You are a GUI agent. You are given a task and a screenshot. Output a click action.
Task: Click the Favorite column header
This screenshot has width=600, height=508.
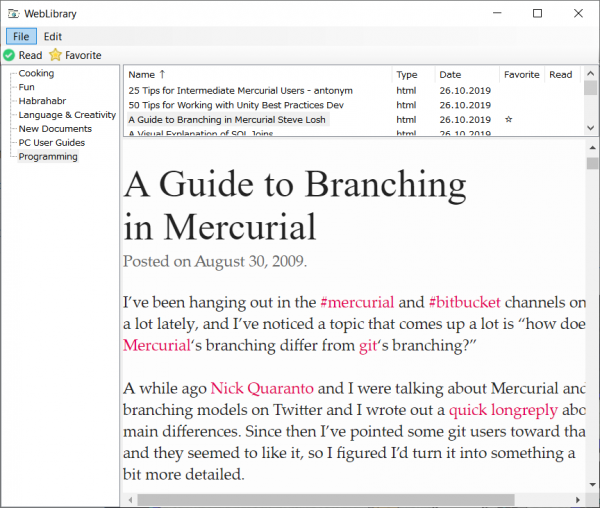point(521,75)
